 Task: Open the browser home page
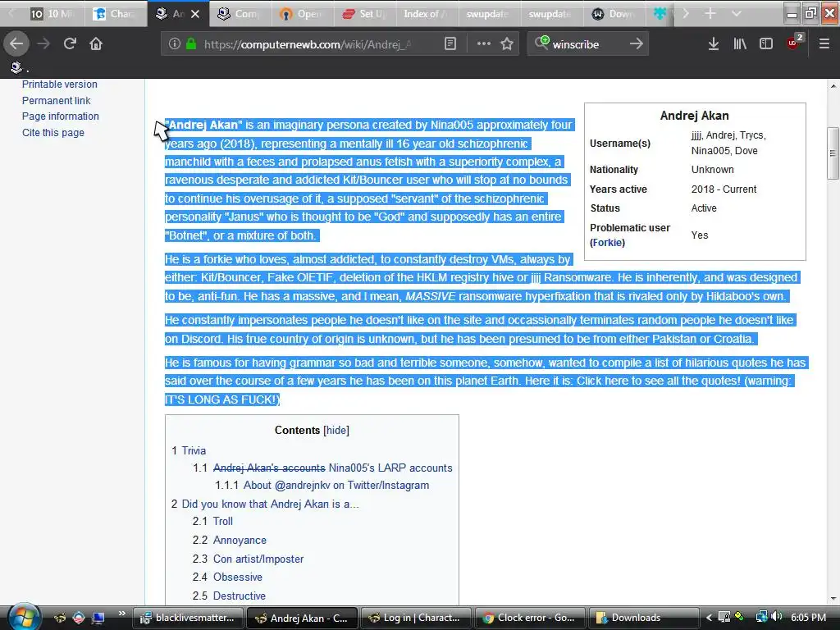tap(96, 44)
